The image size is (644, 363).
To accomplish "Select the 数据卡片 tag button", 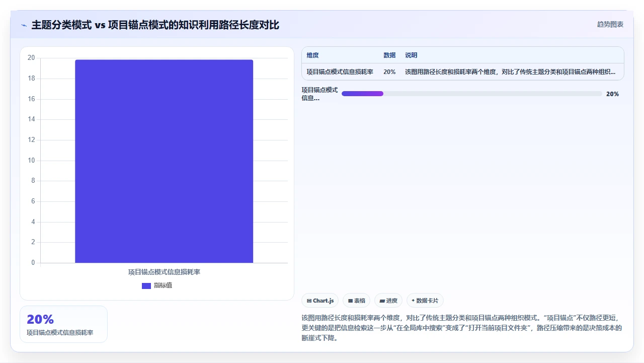I will tap(425, 301).
